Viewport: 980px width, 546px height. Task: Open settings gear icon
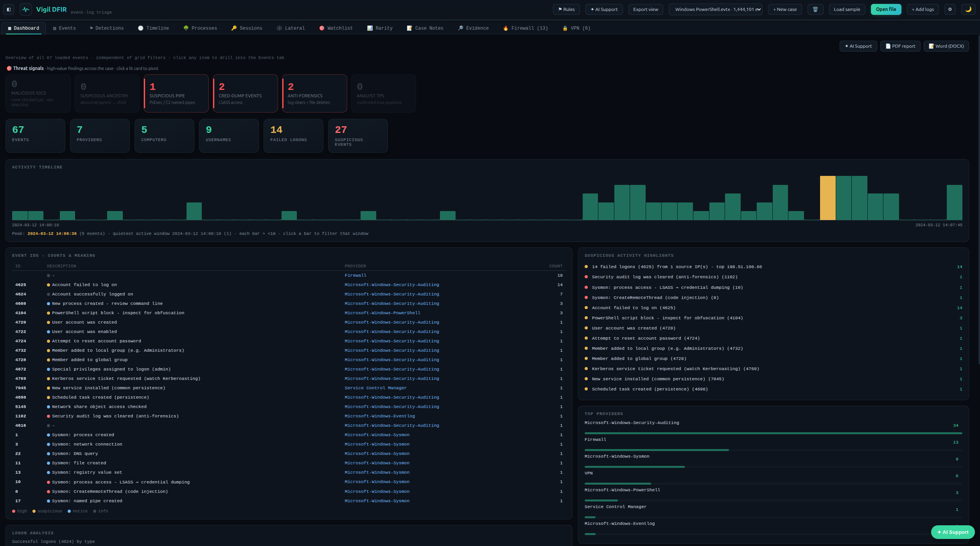950,9
